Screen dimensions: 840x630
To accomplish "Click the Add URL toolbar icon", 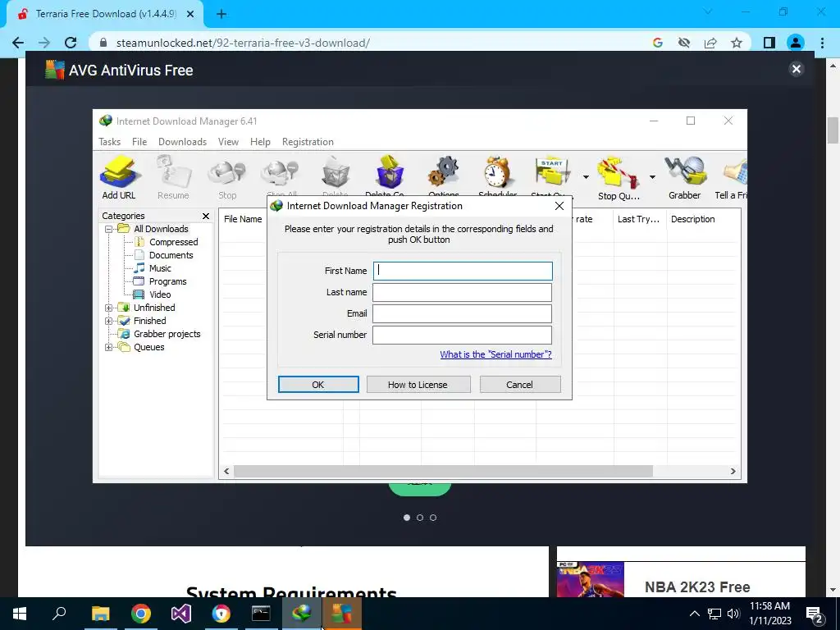I will click(x=119, y=177).
